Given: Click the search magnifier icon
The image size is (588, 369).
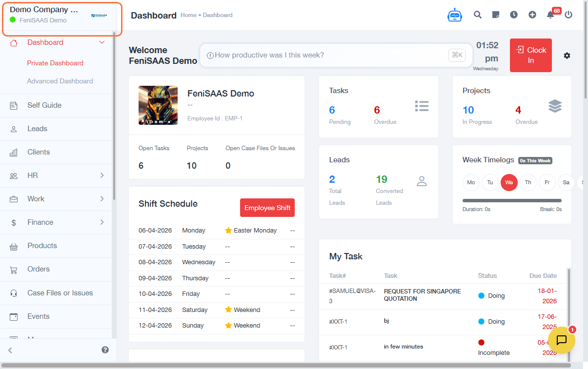Looking at the screenshot, I should [x=478, y=15].
